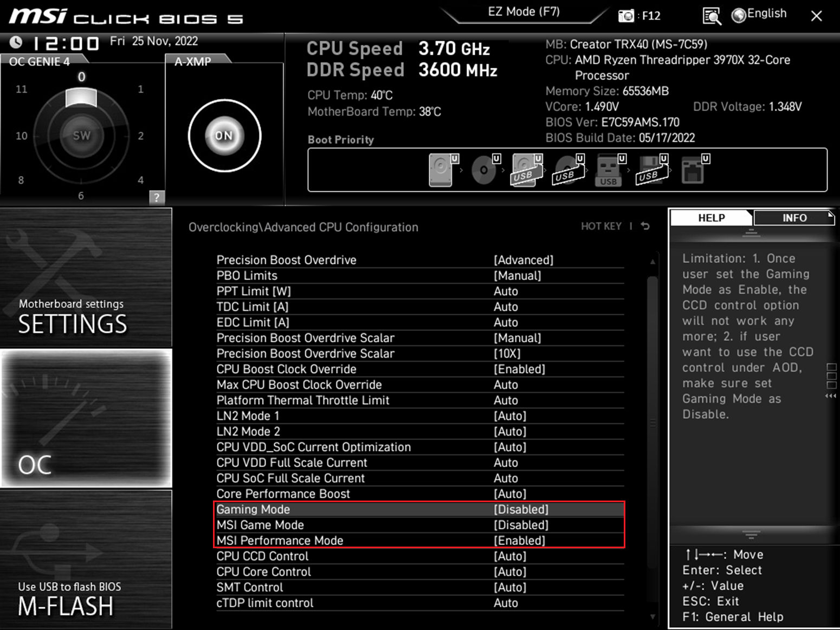Image resolution: width=840 pixels, height=630 pixels.
Task: Select the cTDP limit control field
Action: coord(420,603)
